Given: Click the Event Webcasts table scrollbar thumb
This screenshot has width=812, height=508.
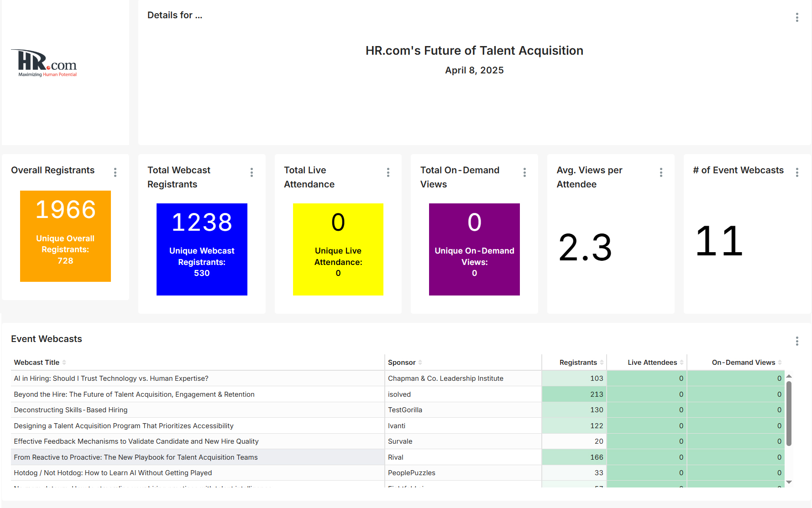Looking at the screenshot, I should [789, 414].
